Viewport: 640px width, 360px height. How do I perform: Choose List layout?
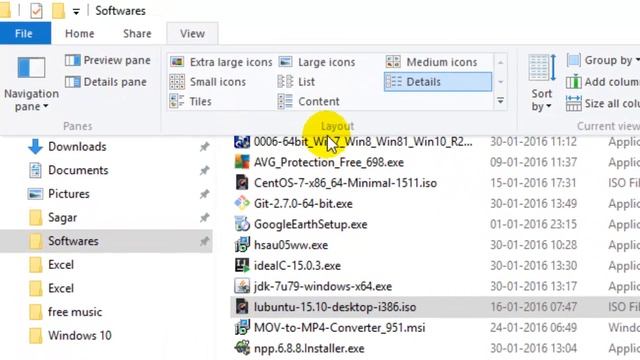click(296, 82)
